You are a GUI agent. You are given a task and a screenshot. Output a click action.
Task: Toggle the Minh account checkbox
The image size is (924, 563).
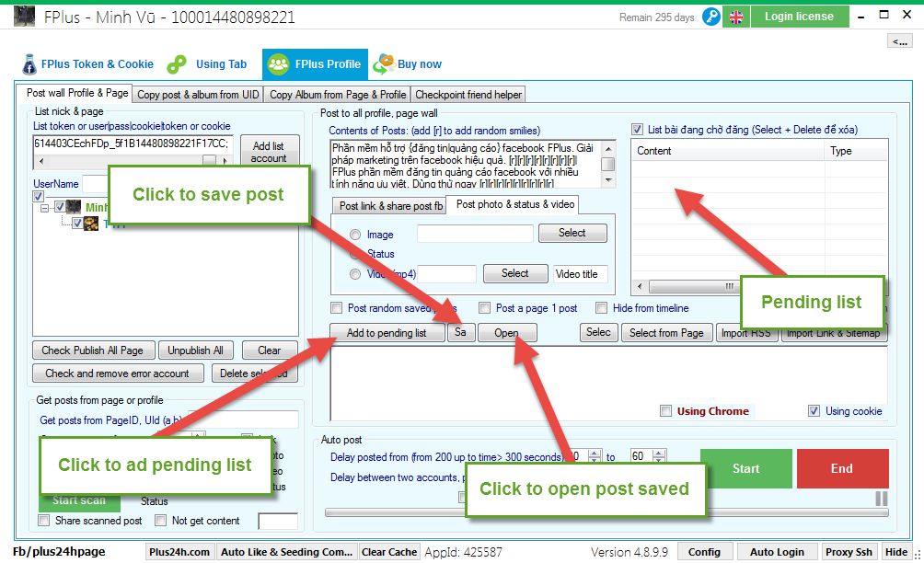pyautogui.click(x=60, y=207)
